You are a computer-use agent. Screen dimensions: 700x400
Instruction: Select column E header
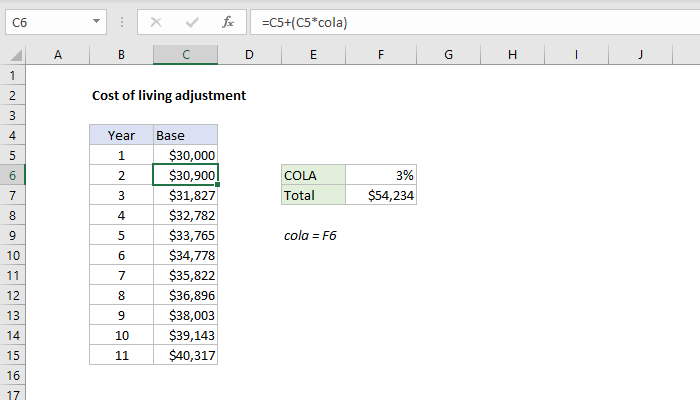313,55
